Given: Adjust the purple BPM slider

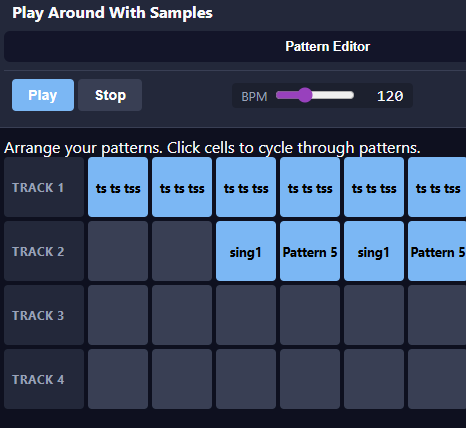Looking at the screenshot, I should pos(315,95).
